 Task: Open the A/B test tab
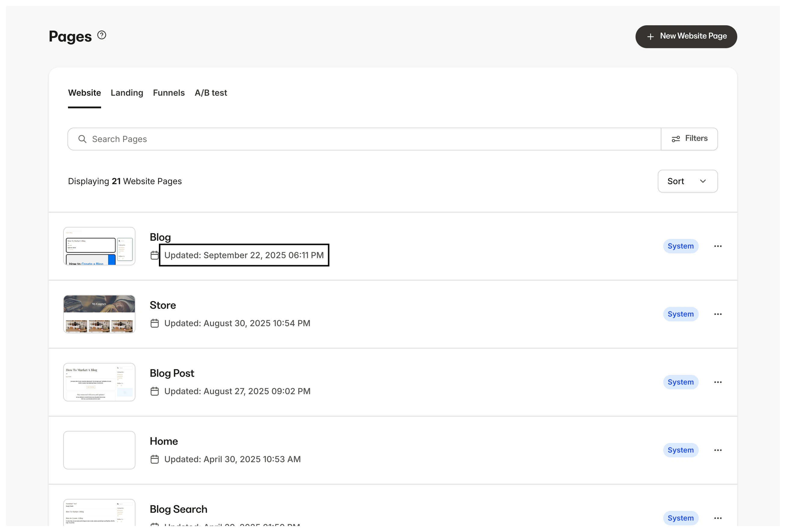(211, 93)
